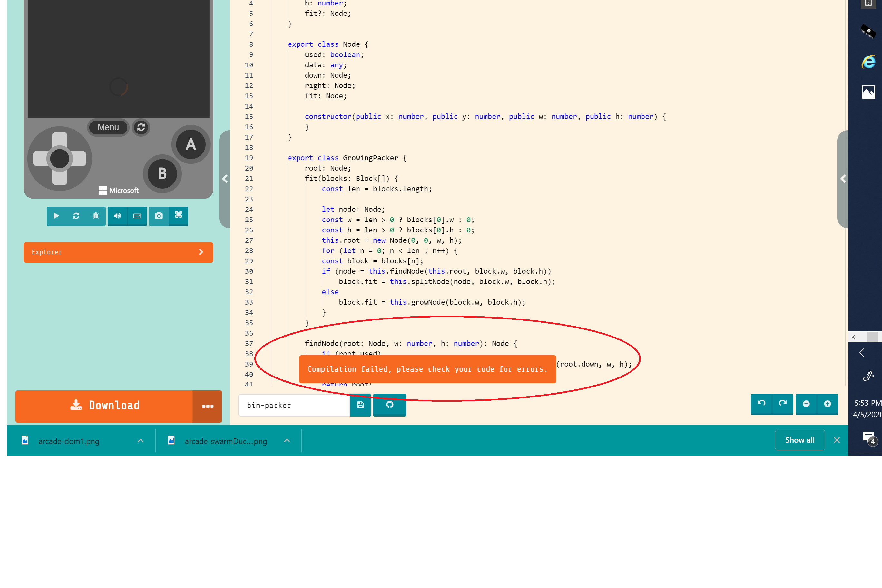Image resolution: width=882 pixels, height=588 pixels.
Task: Mute the simulator audio
Action: [117, 216]
